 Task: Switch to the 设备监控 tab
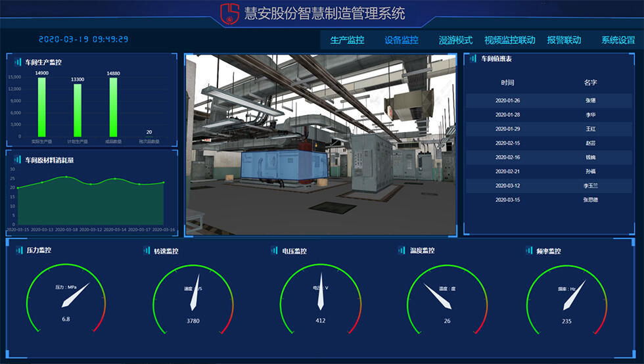[x=401, y=40]
